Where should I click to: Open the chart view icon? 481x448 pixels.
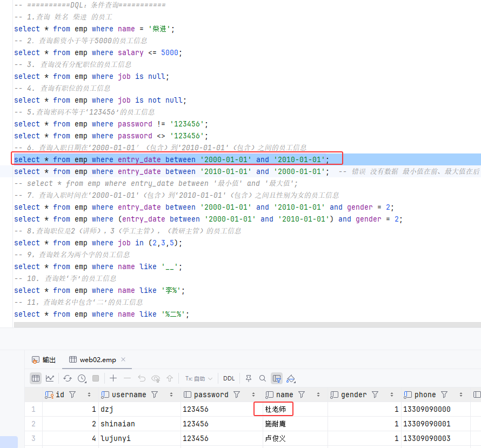click(x=50, y=378)
